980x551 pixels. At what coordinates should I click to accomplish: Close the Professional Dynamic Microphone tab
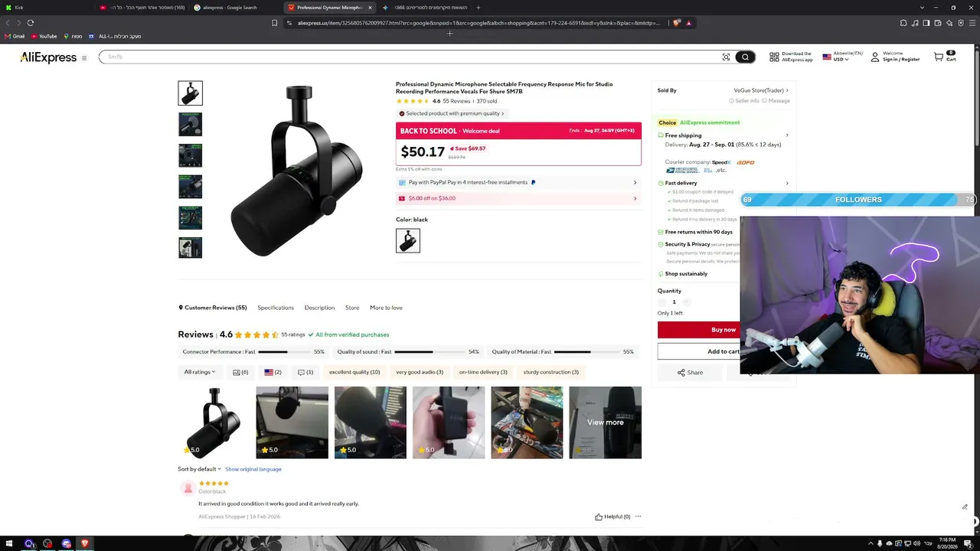coord(370,8)
